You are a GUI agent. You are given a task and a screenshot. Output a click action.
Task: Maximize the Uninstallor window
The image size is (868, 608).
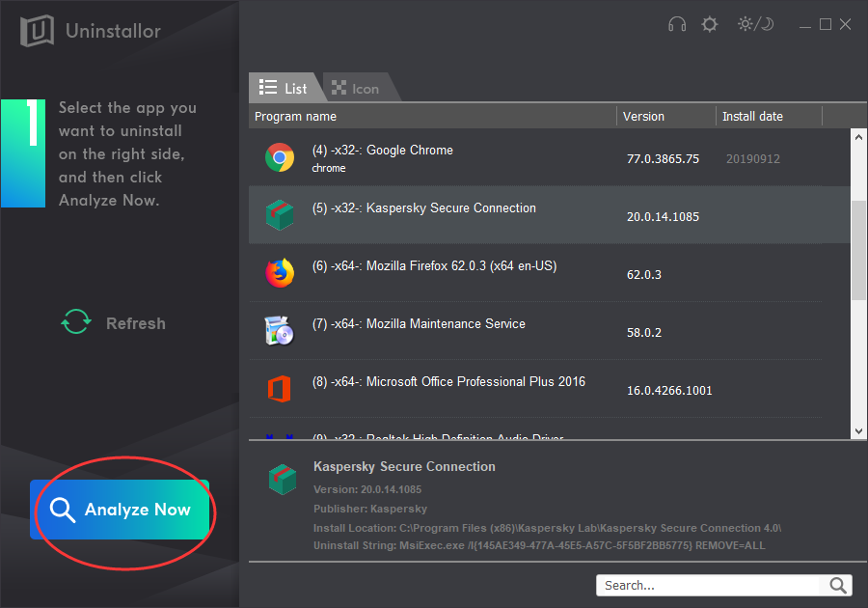click(x=826, y=24)
